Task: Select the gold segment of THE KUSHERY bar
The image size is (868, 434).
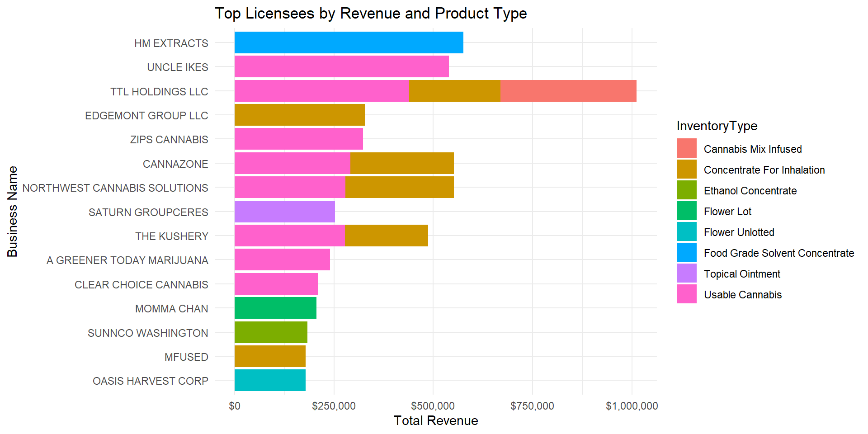Action: coord(386,236)
